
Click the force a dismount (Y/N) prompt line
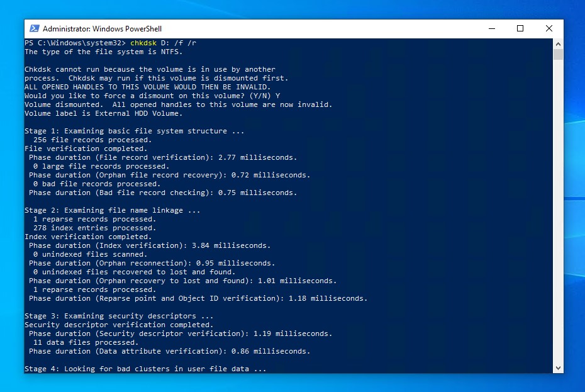coord(152,96)
